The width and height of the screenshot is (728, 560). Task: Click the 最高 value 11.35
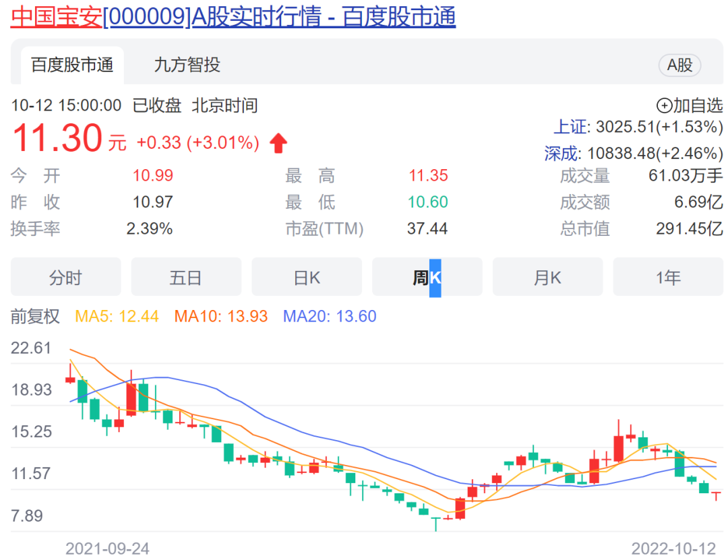coord(428,175)
